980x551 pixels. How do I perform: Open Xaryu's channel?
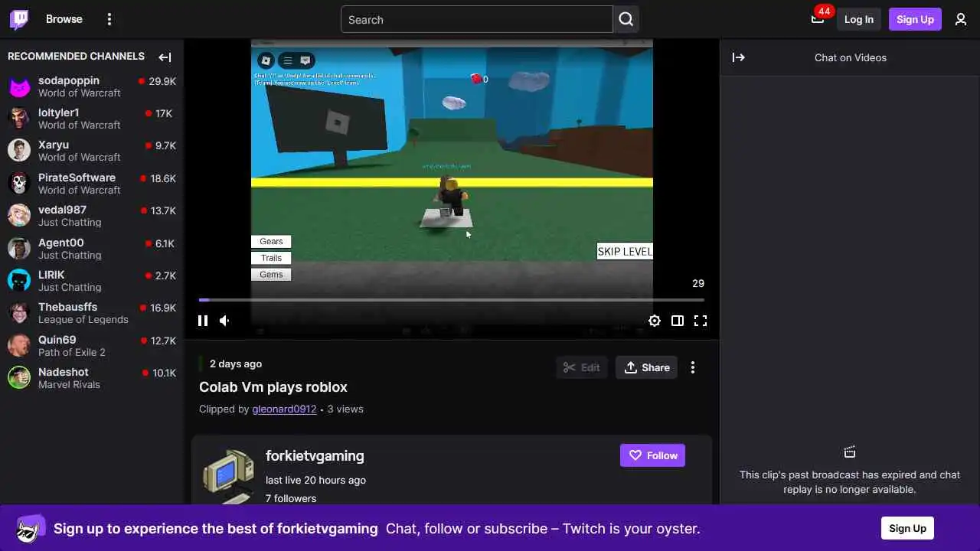point(92,151)
